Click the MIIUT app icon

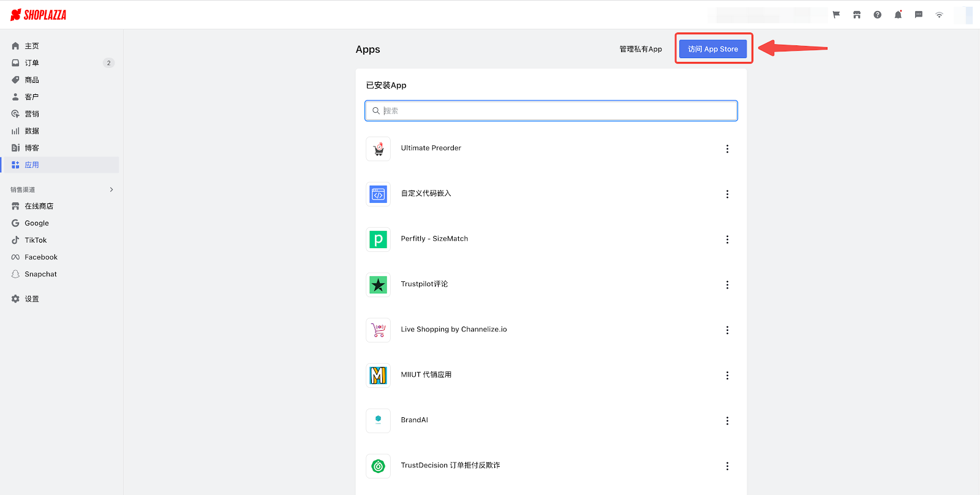(x=378, y=376)
